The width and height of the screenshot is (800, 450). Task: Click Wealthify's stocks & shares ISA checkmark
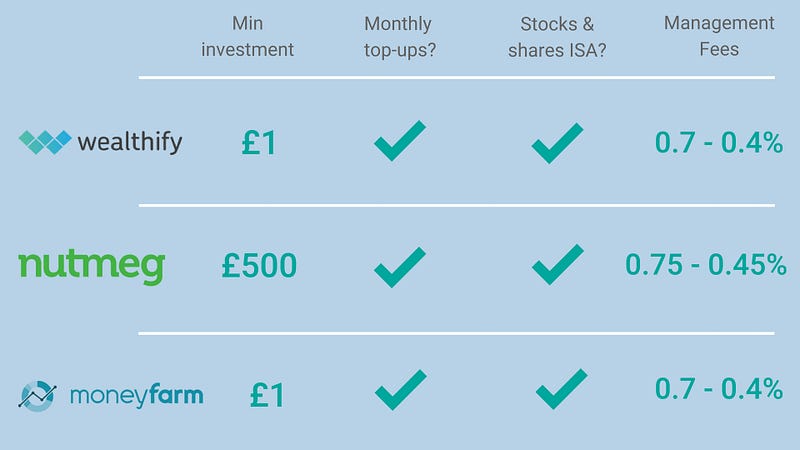[557, 143]
